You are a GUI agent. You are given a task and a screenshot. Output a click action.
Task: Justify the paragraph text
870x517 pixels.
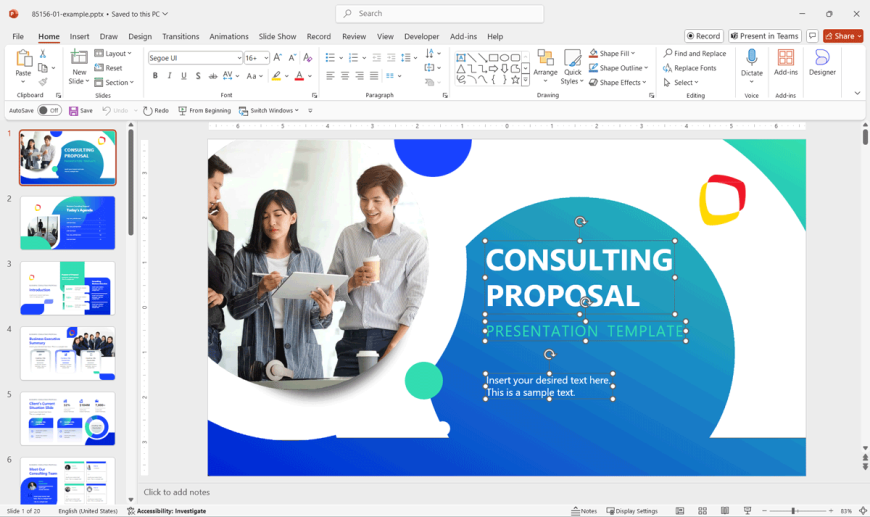coord(374,75)
